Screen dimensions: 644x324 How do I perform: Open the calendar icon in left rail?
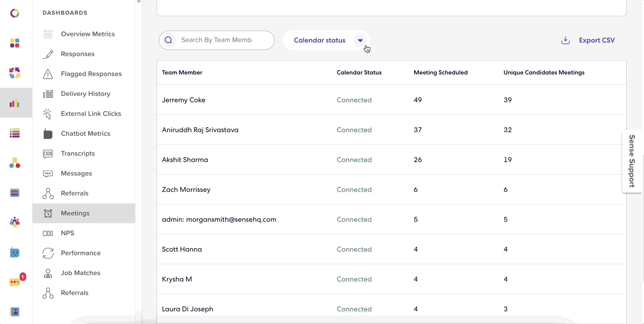click(15, 192)
